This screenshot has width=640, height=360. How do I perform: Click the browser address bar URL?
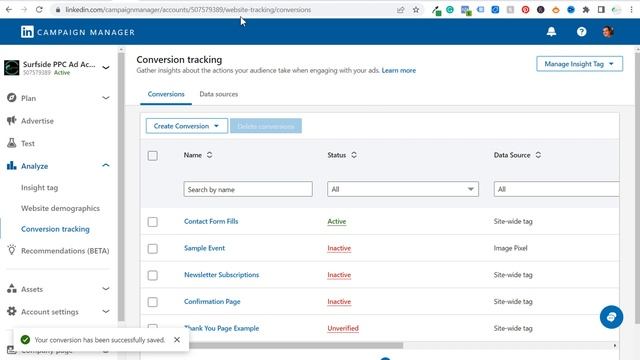click(188, 9)
